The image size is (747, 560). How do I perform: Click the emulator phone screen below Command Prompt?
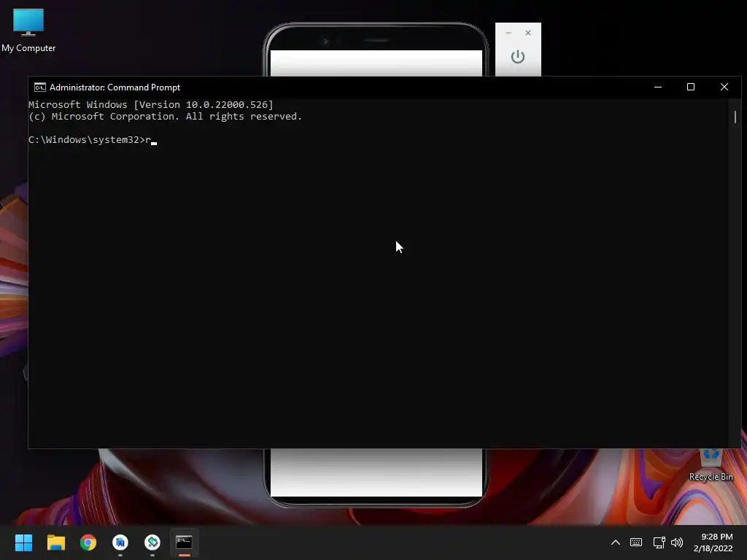click(376, 472)
